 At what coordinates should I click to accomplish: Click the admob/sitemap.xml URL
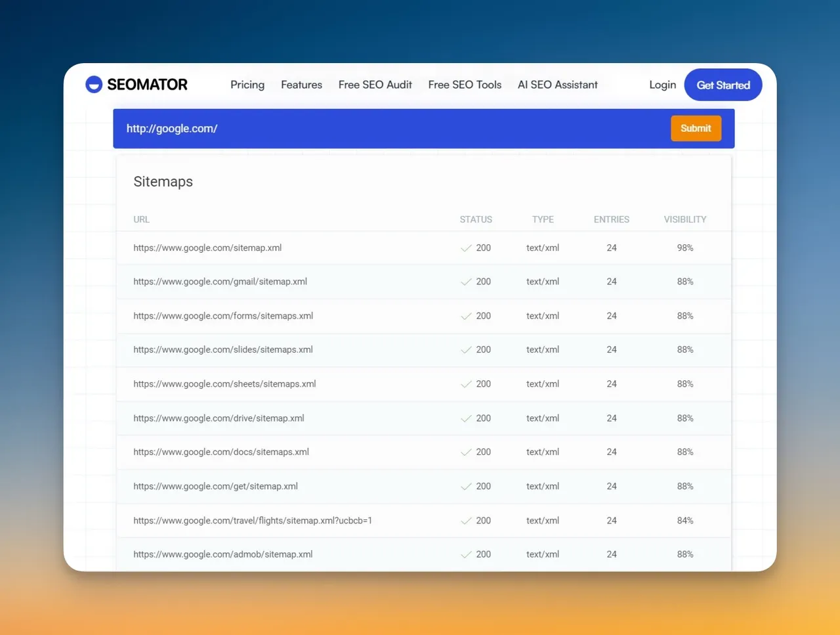click(222, 555)
